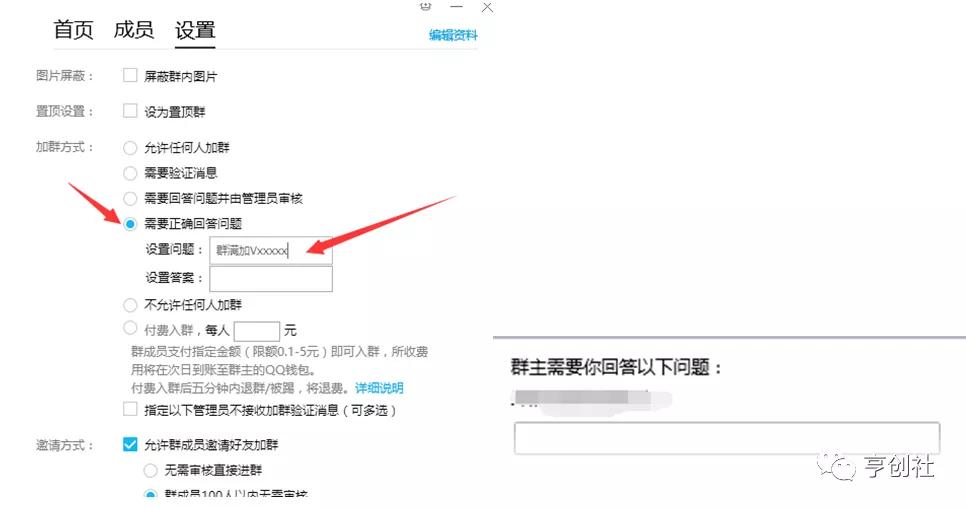The image size is (966, 509).
Task: Minimize the group settings window
Action: click(457, 7)
